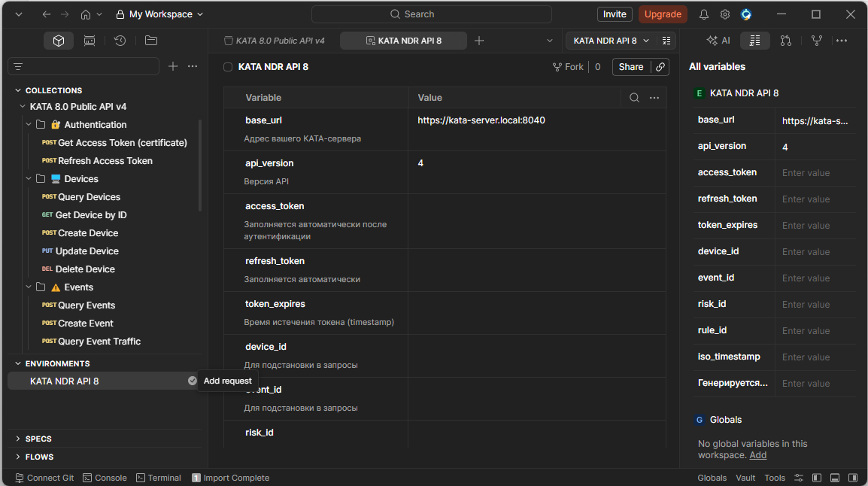Toggle active checkmark on KATA NDR API 8 environment
The width and height of the screenshot is (868, 486).
[x=193, y=381]
